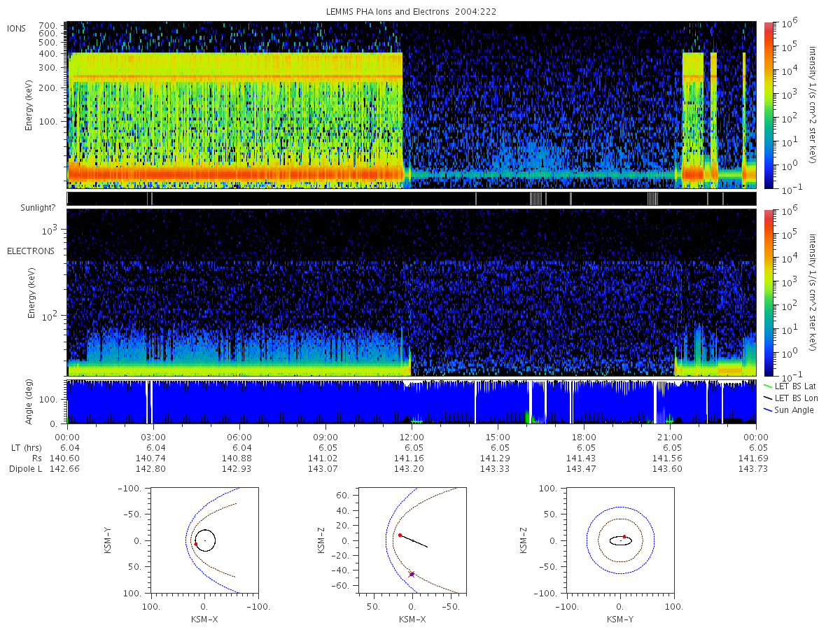The height and width of the screenshot is (630, 840).
Task: Click the purple star marker in KSM-X/KSM-Z plot
Action: point(412,574)
